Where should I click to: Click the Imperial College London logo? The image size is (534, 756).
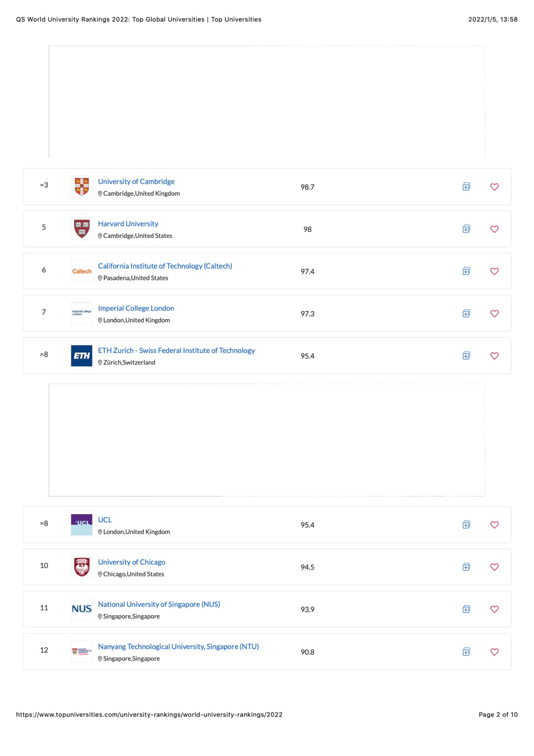(82, 313)
